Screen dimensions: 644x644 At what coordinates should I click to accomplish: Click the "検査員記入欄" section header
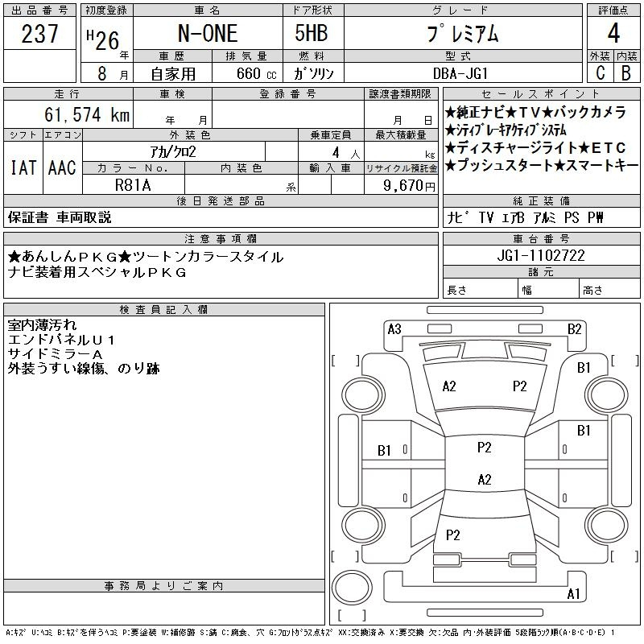(x=164, y=310)
